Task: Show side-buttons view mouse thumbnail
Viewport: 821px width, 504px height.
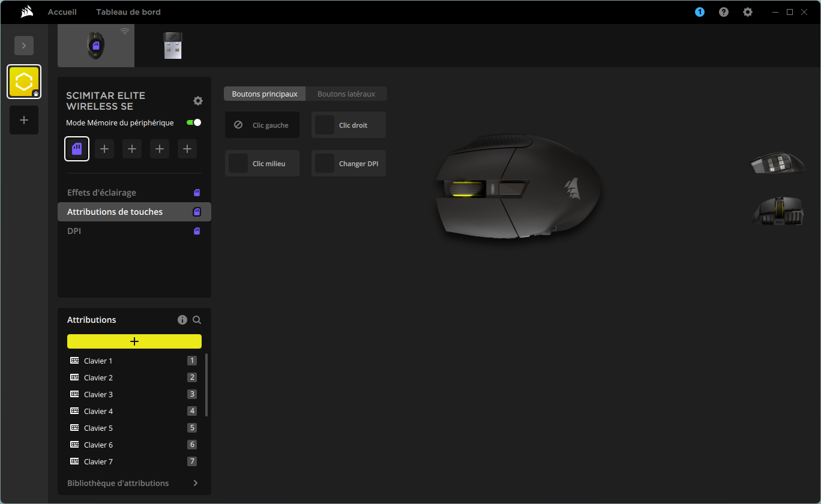Action: [x=778, y=163]
